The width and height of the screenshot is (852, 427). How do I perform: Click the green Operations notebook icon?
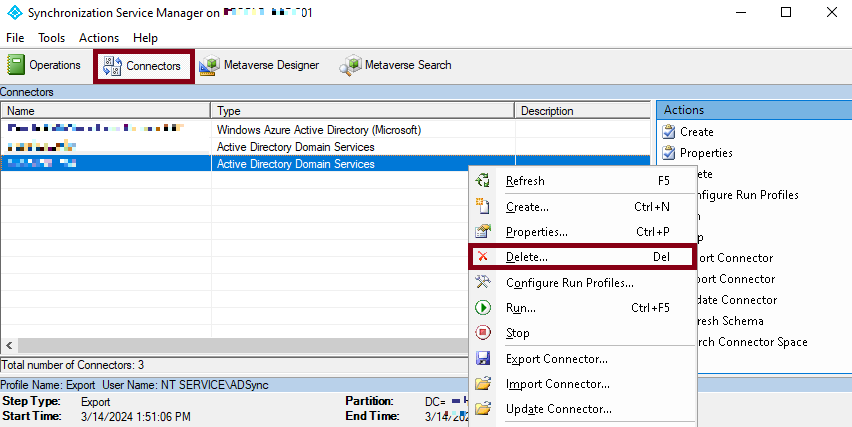(16, 65)
